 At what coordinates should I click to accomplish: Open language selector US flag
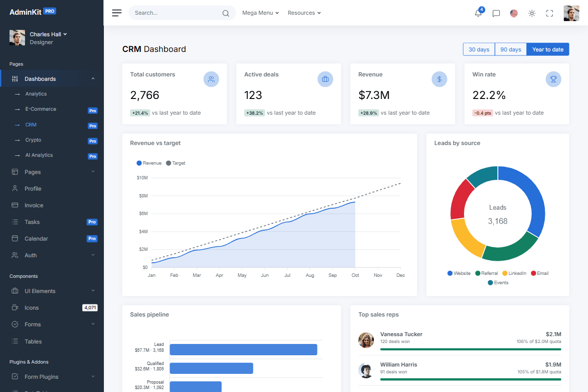coord(514,13)
